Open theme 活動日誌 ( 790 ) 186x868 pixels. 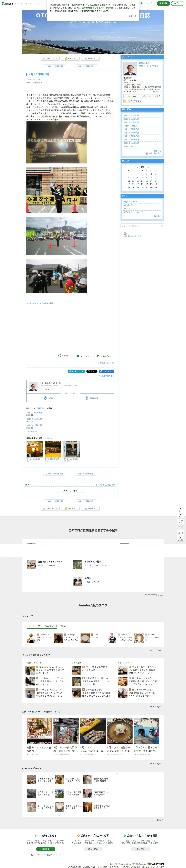[x=130, y=202]
